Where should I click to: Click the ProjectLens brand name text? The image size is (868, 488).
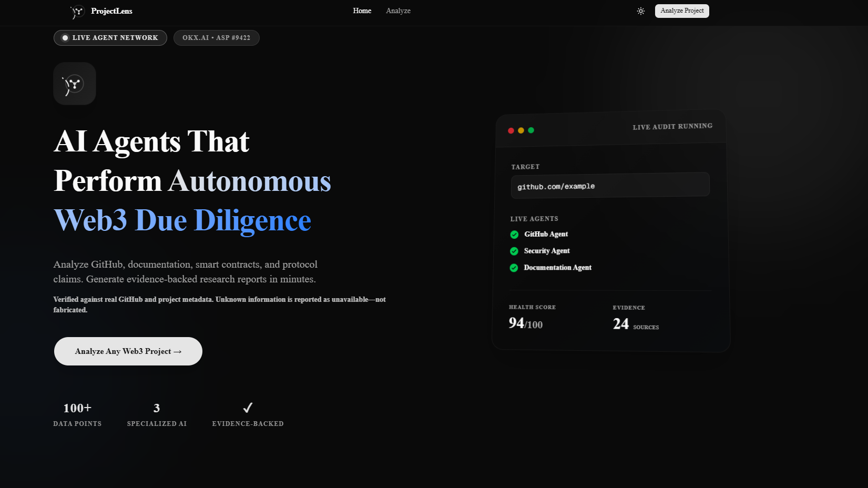(x=111, y=11)
